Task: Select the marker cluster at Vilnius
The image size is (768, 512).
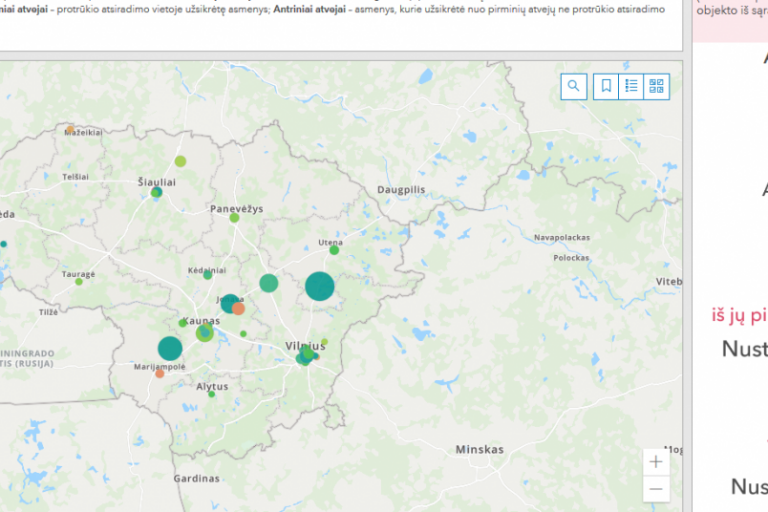Action: 307,355
